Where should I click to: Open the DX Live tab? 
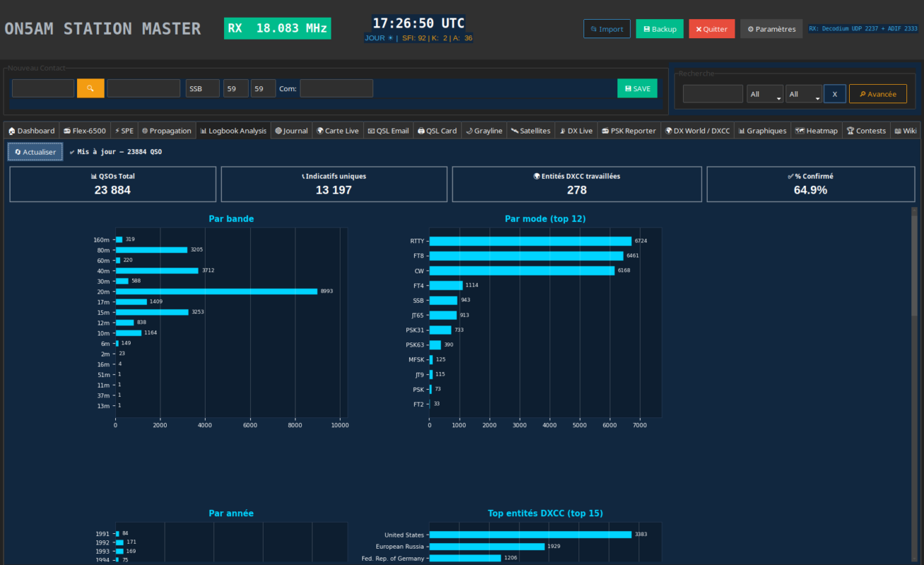pyautogui.click(x=576, y=131)
